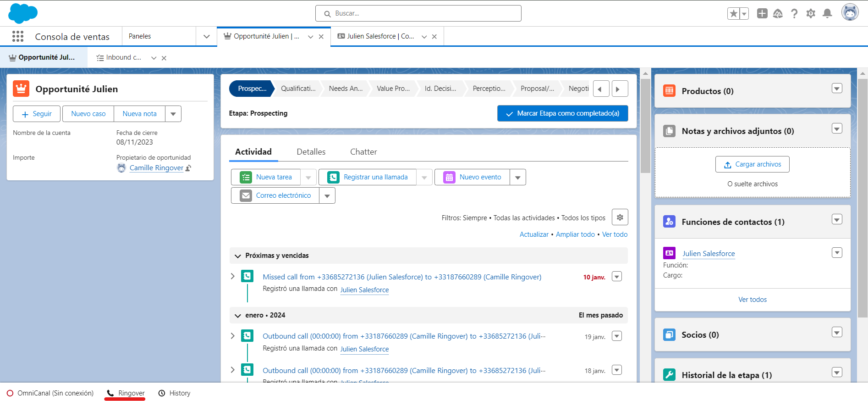Click the Cargar archivos upload button
The width and height of the screenshot is (868, 401).
pos(752,164)
